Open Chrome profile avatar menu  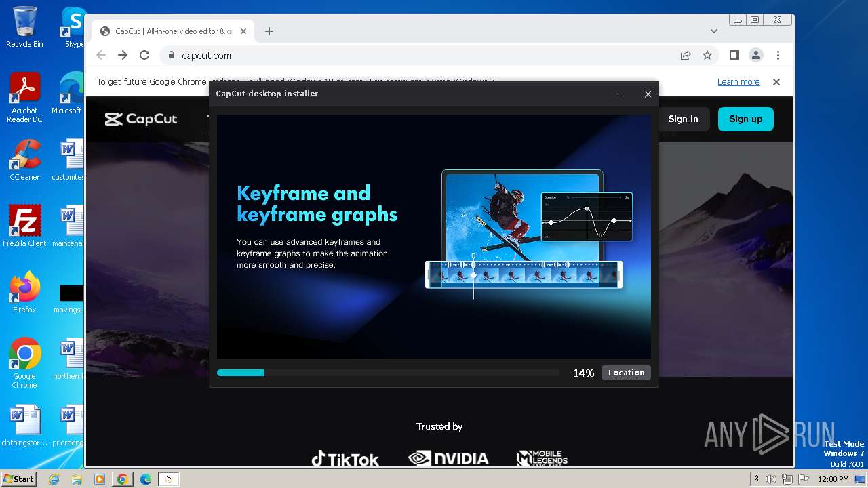tap(755, 55)
